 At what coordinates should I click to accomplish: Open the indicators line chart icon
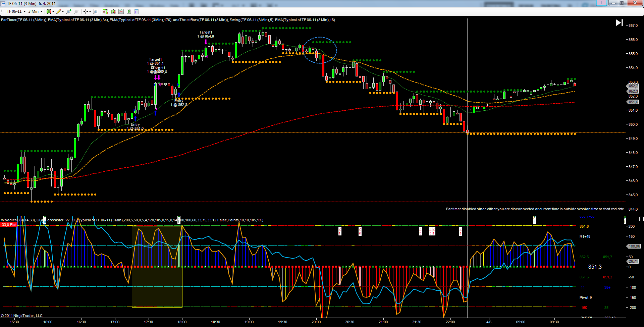coord(121,11)
